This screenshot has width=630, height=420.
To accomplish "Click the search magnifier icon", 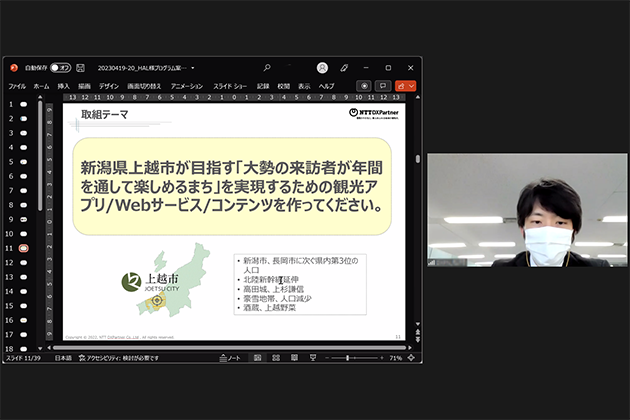I will [x=267, y=68].
